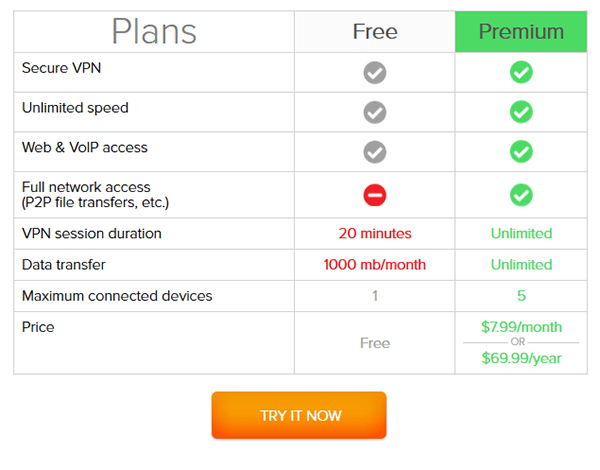Click the green checkmark for Secure VPN Premium
This screenshot has height=470, width=600.
521,72
